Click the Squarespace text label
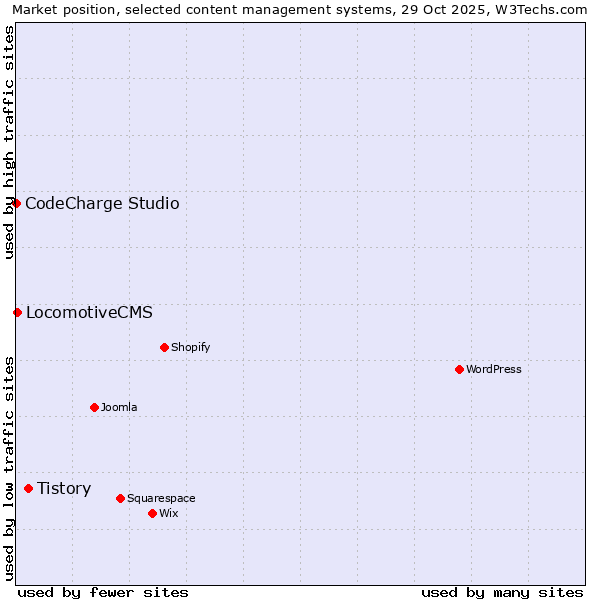Image resolution: width=600 pixels, height=600 pixels. 161,499
